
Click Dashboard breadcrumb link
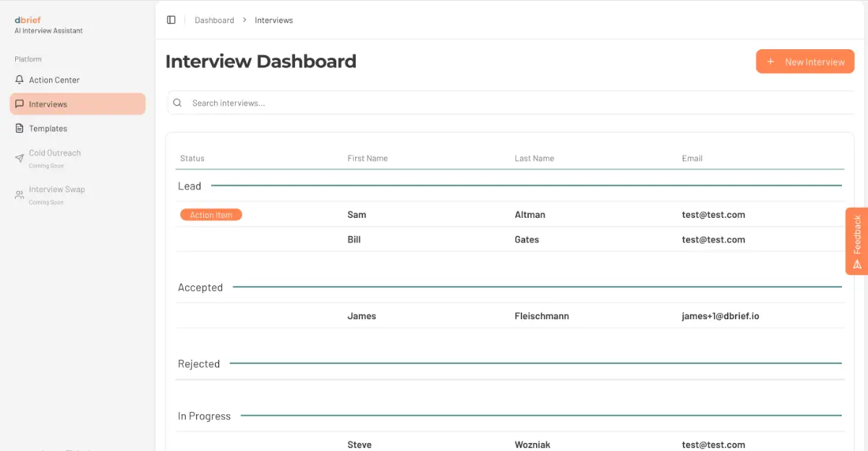click(214, 20)
